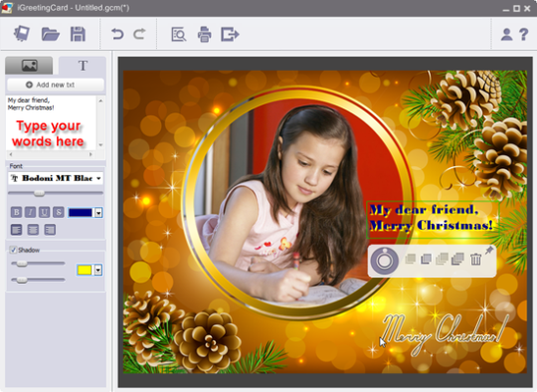This screenshot has width=537, height=392.
Task: Toggle the Shadow checkbox
Action: [x=13, y=250]
